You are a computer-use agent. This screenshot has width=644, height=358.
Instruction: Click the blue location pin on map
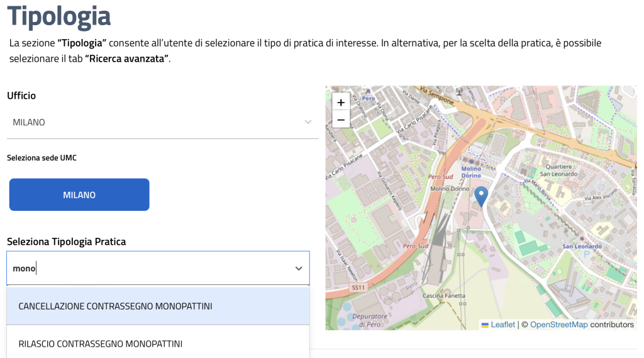pyautogui.click(x=481, y=196)
